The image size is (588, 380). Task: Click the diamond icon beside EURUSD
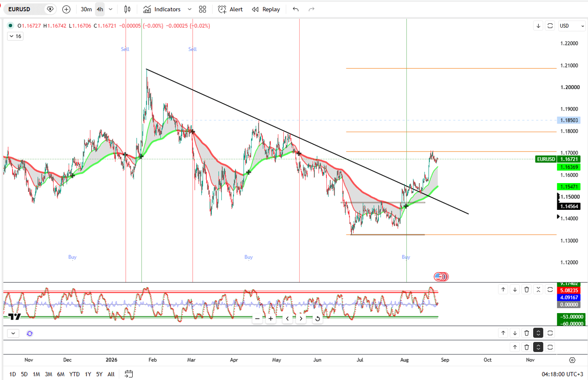(50, 9)
